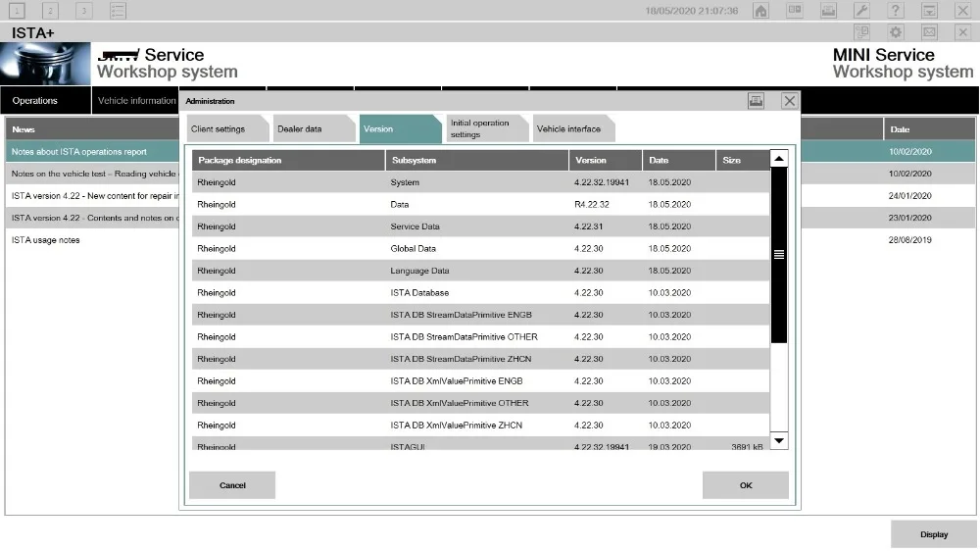Image resolution: width=980 pixels, height=552 pixels.
Task: Click the Size column header
Action: 743,160
